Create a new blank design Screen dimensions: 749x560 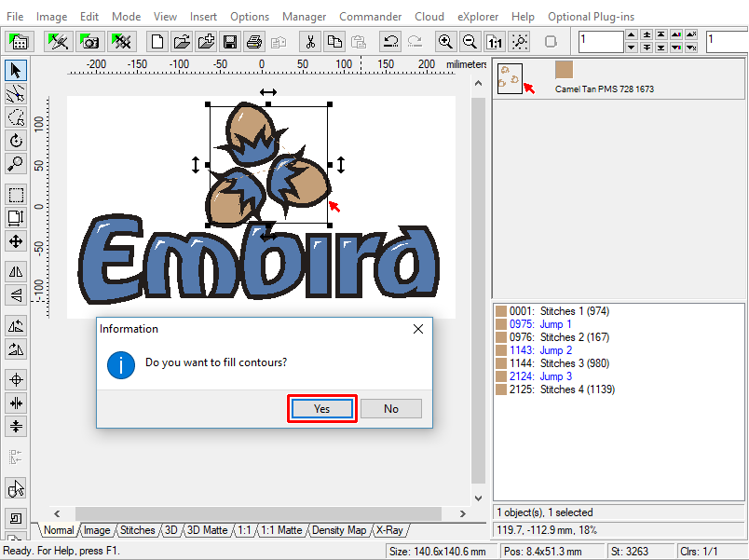(x=157, y=42)
